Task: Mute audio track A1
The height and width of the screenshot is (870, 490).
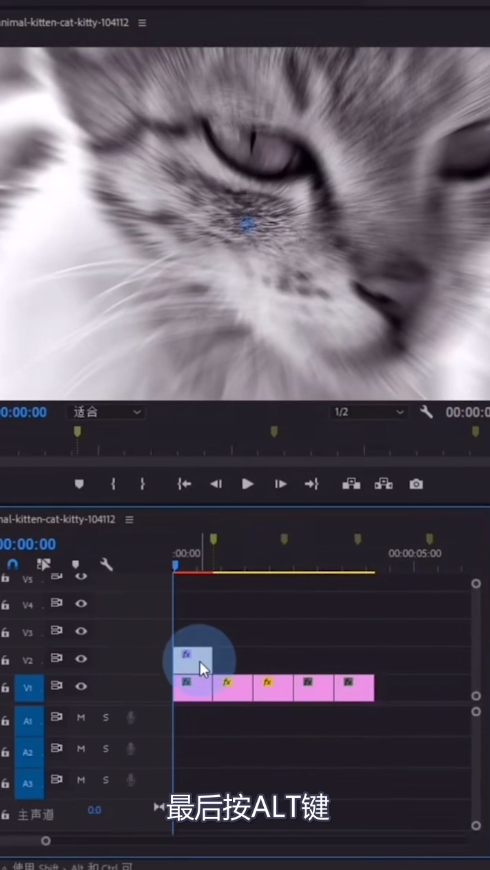Action: click(81, 717)
